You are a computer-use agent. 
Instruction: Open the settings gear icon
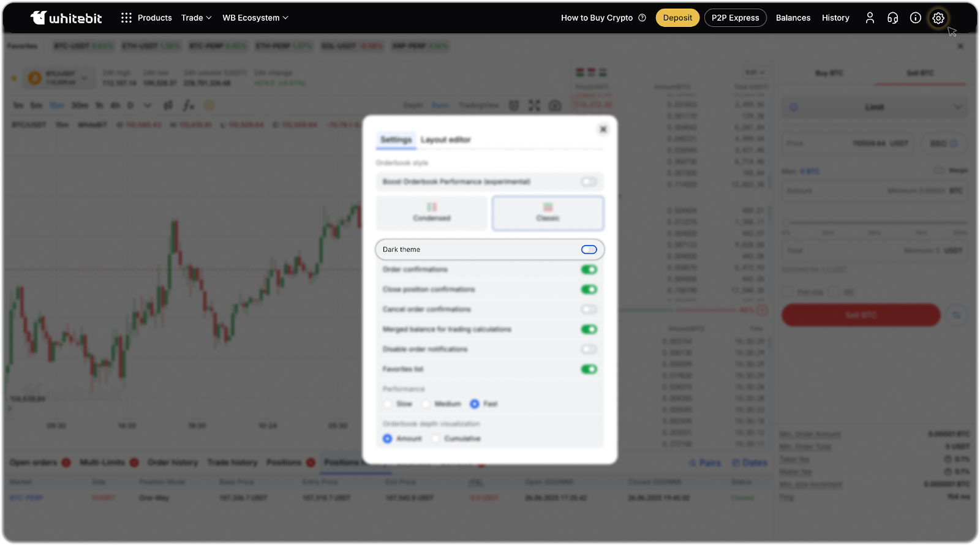tap(938, 18)
